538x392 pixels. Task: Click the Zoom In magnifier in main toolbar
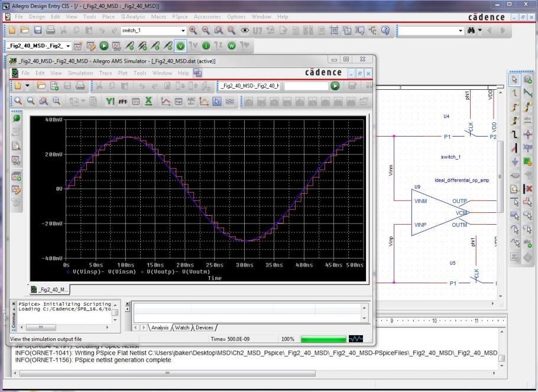[x=193, y=30]
